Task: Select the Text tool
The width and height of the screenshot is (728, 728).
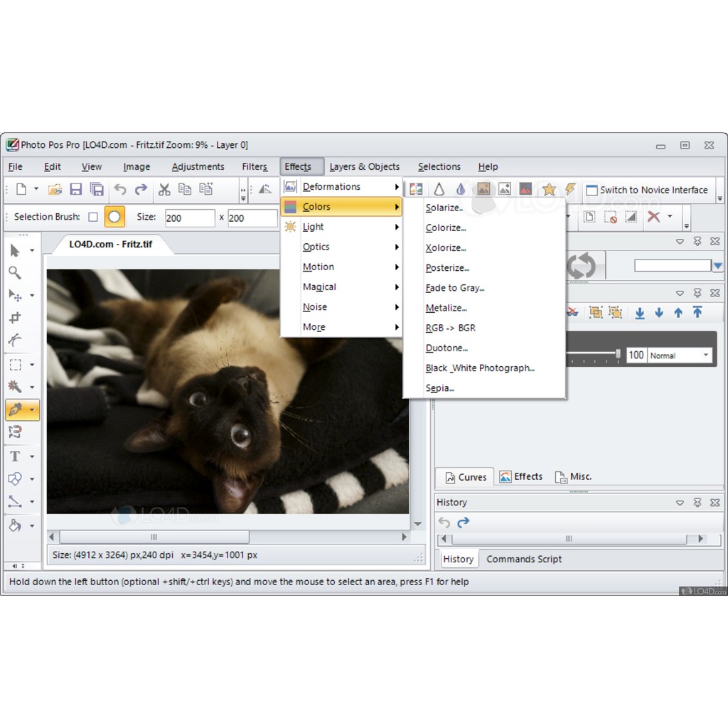Action: (x=15, y=456)
